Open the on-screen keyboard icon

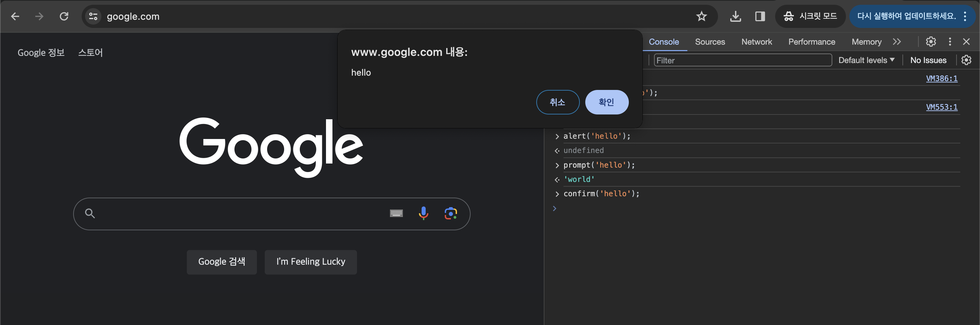396,213
